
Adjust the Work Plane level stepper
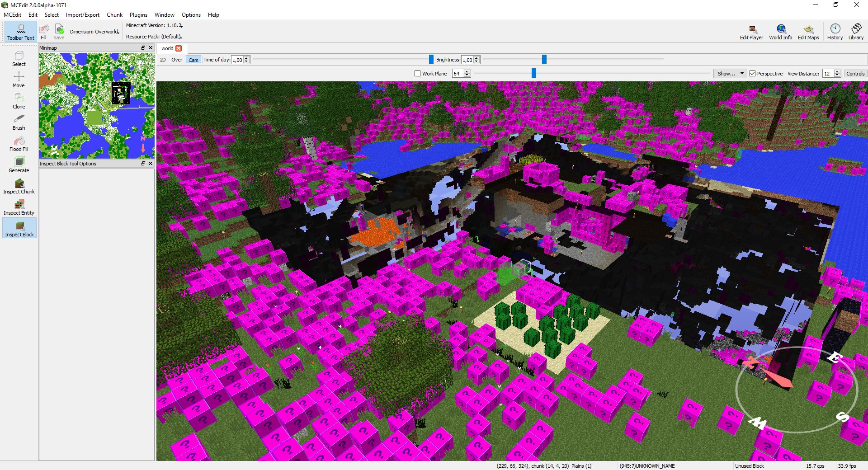tap(467, 74)
